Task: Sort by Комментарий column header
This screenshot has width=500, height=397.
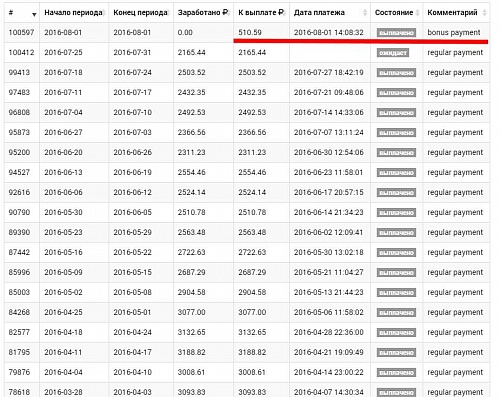Action: coord(456,13)
